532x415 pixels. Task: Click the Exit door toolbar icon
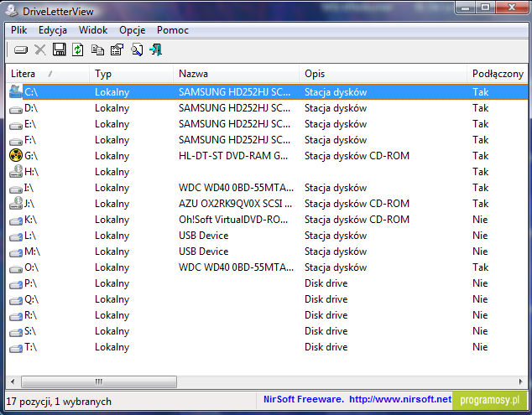point(156,49)
